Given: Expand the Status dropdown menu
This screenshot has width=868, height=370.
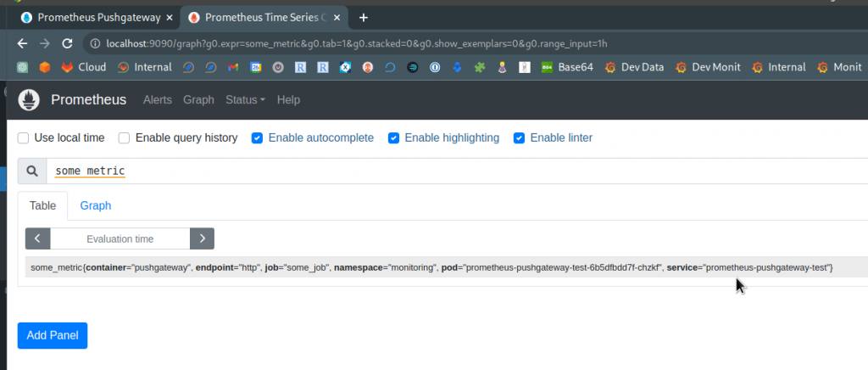Looking at the screenshot, I should (245, 100).
